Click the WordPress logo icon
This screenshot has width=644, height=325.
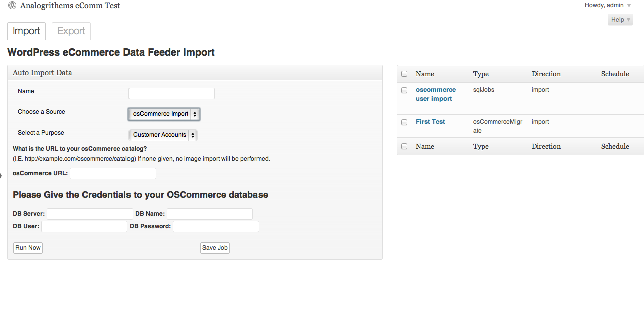tap(12, 6)
